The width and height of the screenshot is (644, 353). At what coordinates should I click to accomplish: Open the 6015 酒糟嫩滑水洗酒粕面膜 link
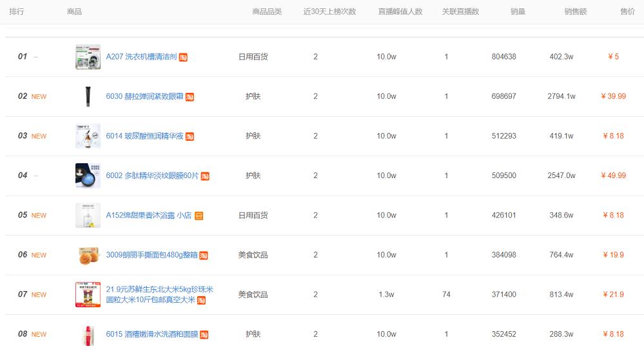tap(152, 334)
